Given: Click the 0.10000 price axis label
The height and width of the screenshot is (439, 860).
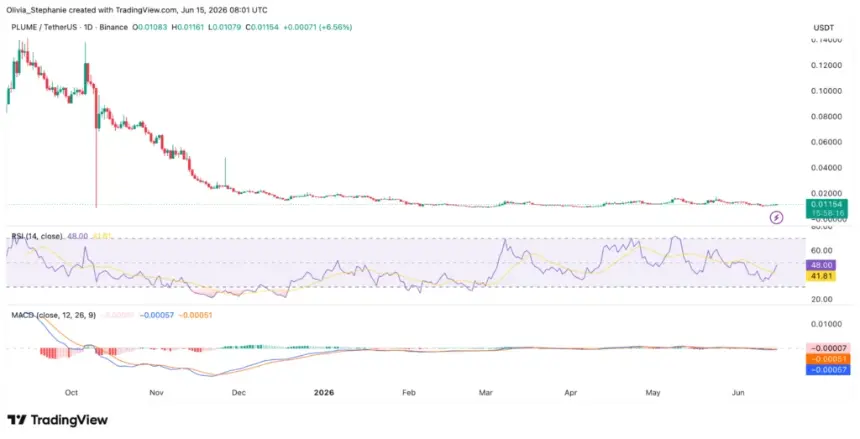Looking at the screenshot, I should (x=826, y=91).
